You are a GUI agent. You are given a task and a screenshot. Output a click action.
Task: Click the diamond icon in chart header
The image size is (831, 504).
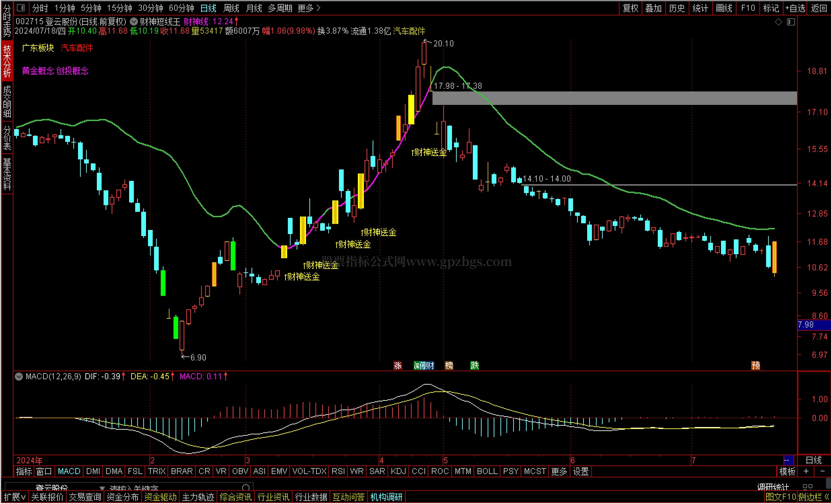pos(779,22)
